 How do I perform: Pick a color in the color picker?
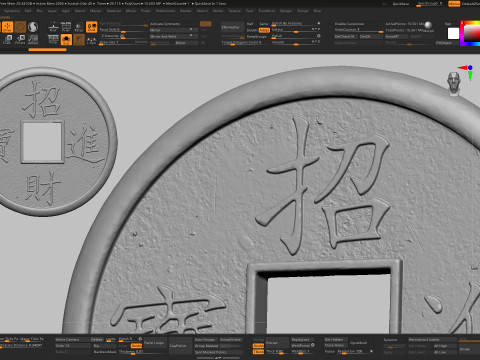471,33
